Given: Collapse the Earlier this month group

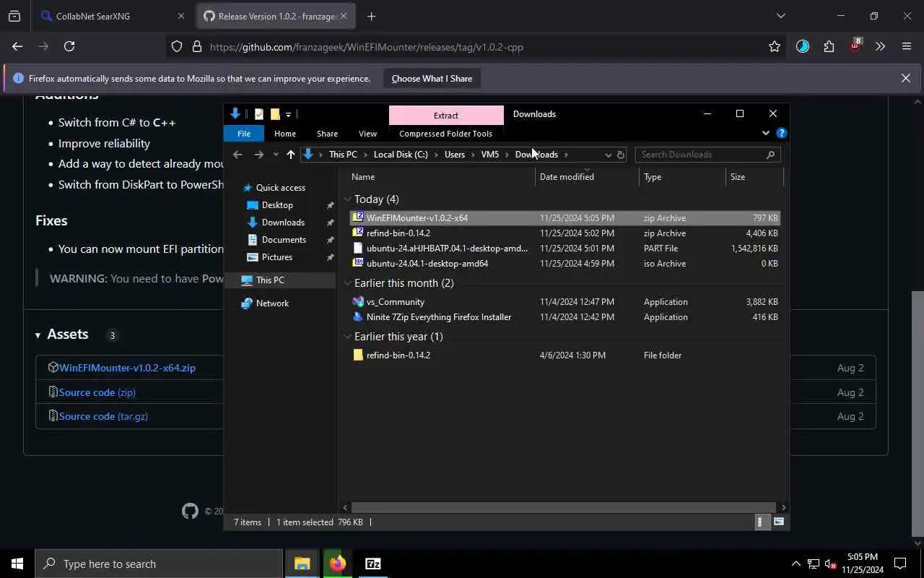Looking at the screenshot, I should [x=348, y=283].
